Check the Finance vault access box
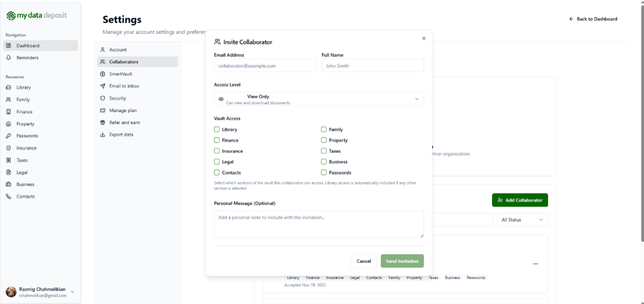The width and height of the screenshot is (644, 304). (x=217, y=140)
